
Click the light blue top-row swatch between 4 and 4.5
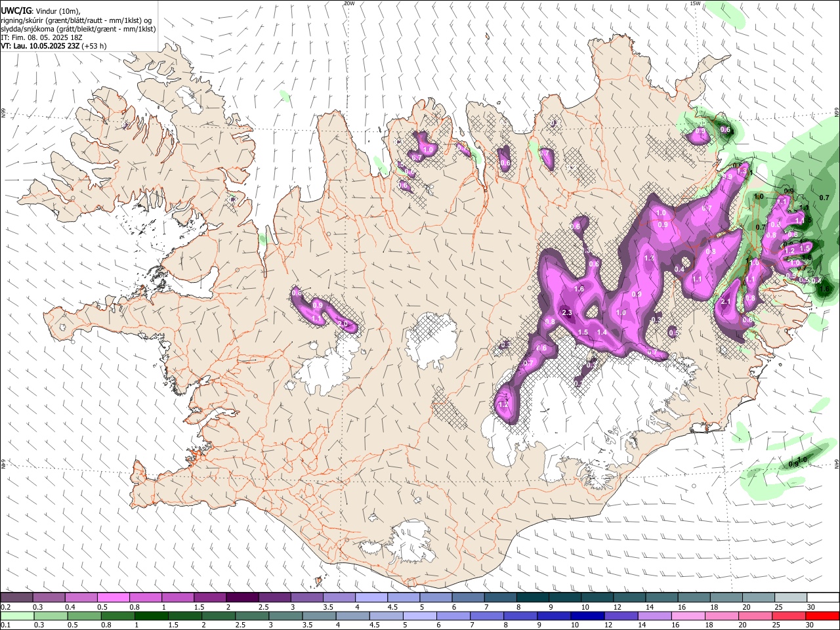371,598
